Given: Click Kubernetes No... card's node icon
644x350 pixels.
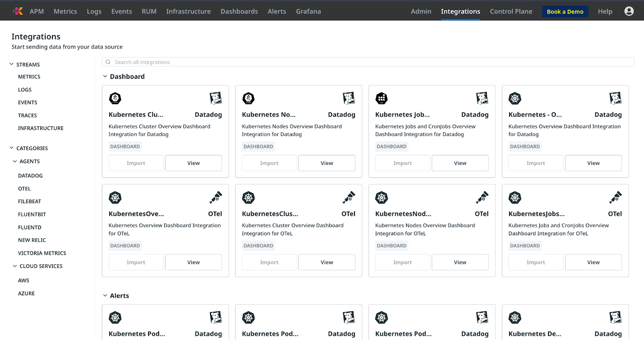Looking at the screenshot, I should point(248,98).
